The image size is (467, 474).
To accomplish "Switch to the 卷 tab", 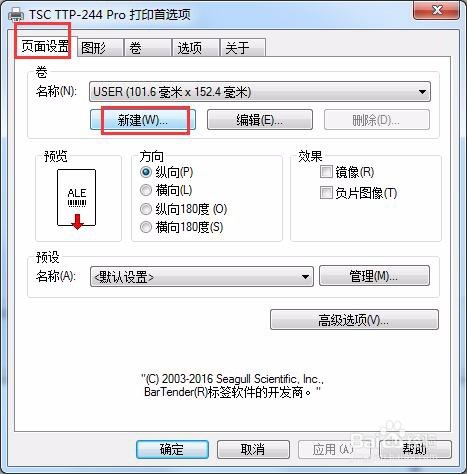I will pos(148,48).
